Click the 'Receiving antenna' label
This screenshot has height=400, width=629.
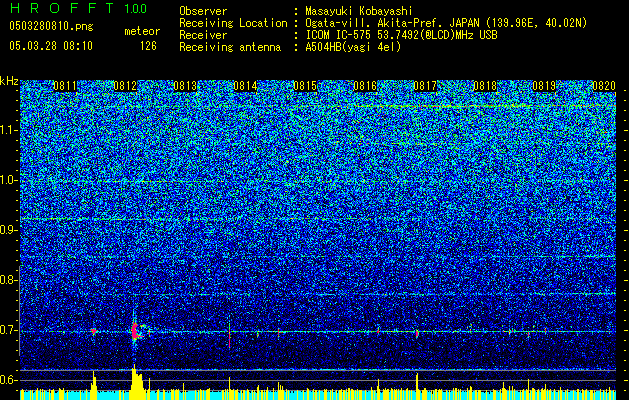coord(230,47)
